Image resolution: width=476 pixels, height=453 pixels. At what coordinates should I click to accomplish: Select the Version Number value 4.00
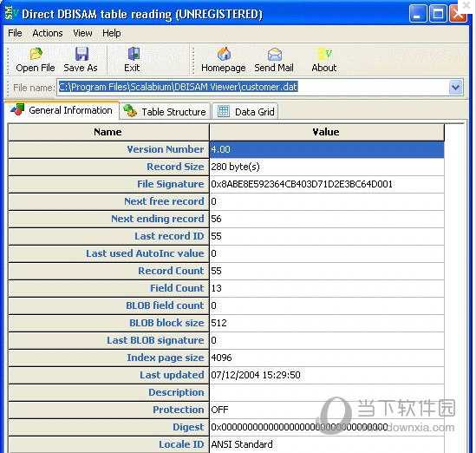click(327, 149)
